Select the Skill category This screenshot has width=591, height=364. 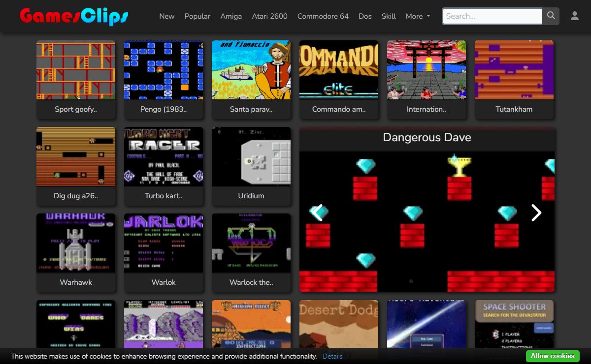(389, 16)
